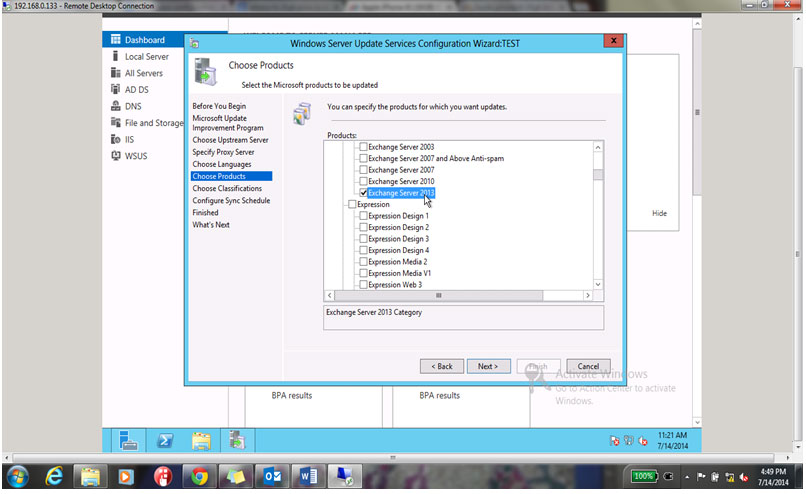Click the WSUS icon in the sidebar
This screenshot has height=494, width=806.
[x=116, y=156]
